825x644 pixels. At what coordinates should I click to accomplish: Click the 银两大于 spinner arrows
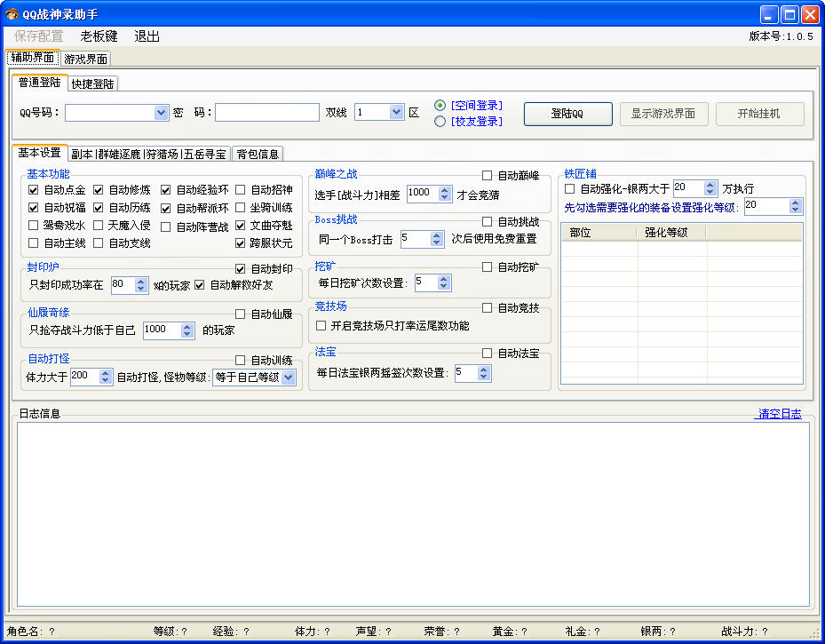[710, 187]
